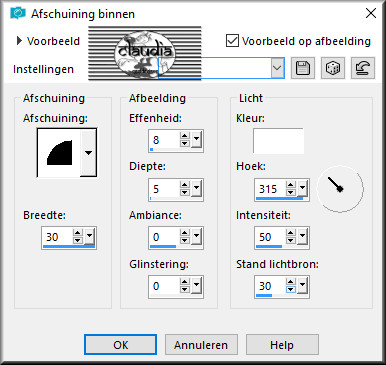
Task: Click the Hoek angle dial control
Action: pos(340,189)
